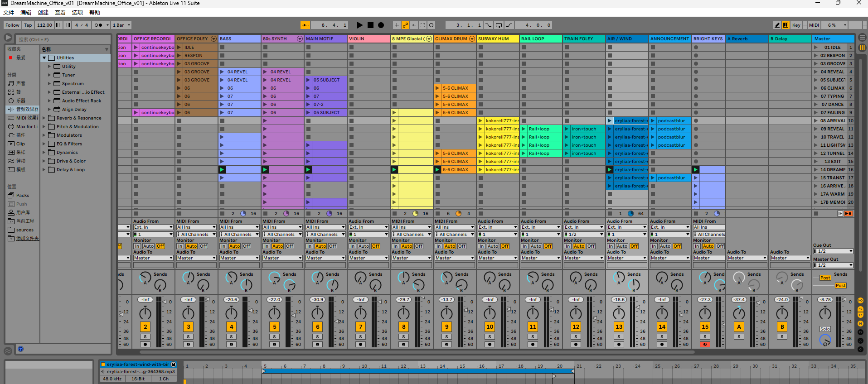
Task: Toggle the Loop switch in the transport
Action: [x=499, y=25]
